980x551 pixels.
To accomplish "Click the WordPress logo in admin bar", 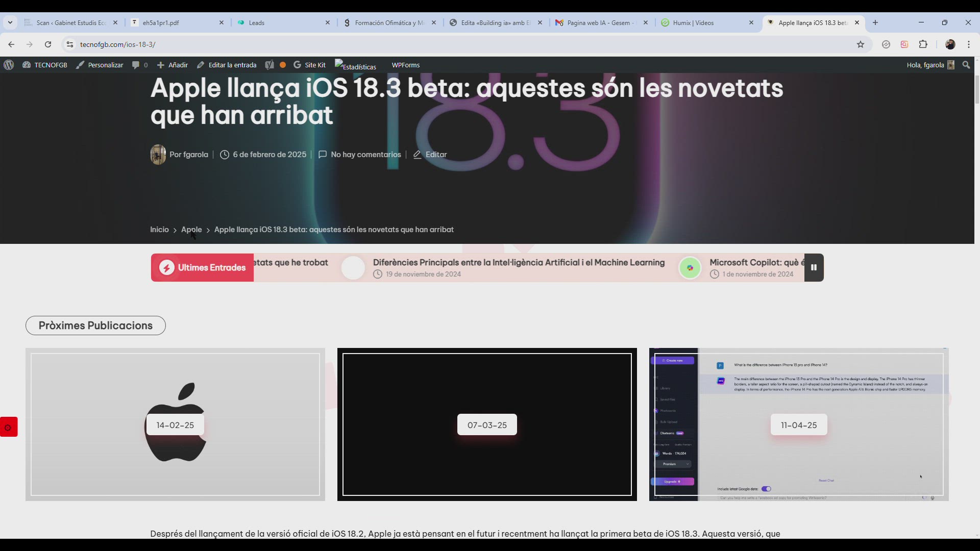I will pyautogui.click(x=9, y=65).
